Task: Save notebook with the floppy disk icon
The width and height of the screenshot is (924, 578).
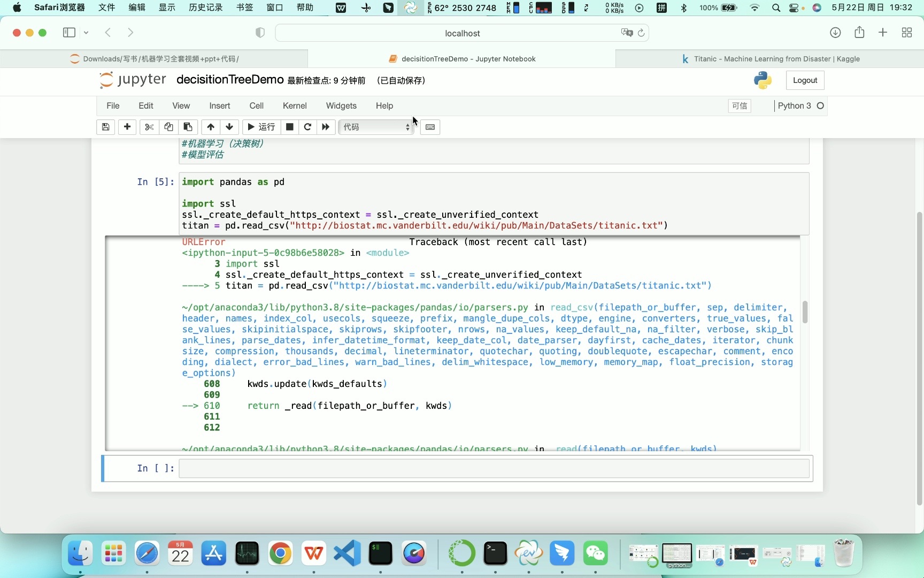Action: [x=105, y=127]
